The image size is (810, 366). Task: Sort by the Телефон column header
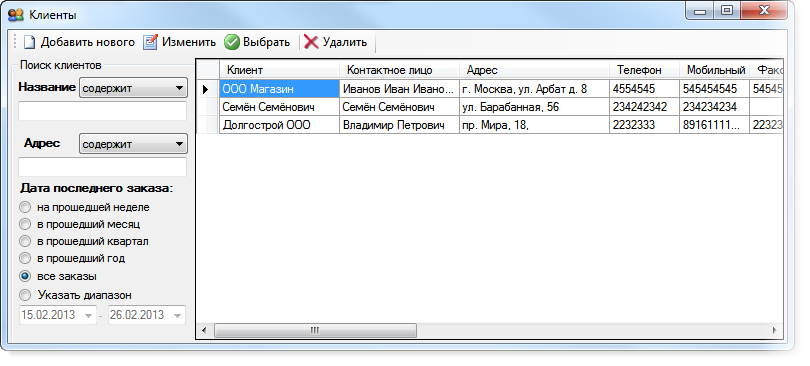coord(644,70)
